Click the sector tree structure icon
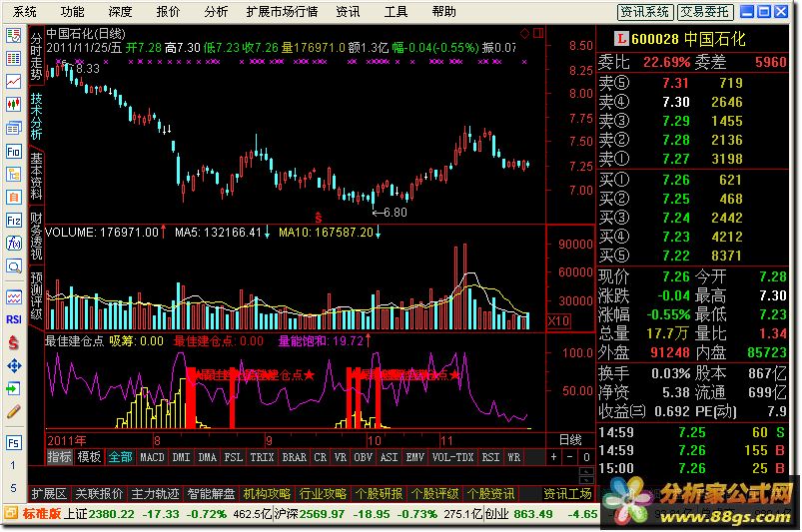 (x=13, y=175)
